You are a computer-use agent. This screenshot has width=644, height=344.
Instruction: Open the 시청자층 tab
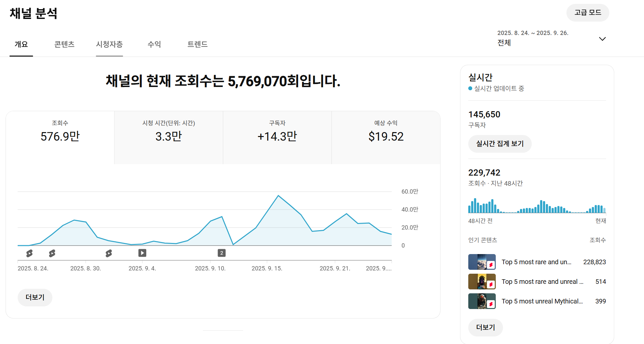109,44
